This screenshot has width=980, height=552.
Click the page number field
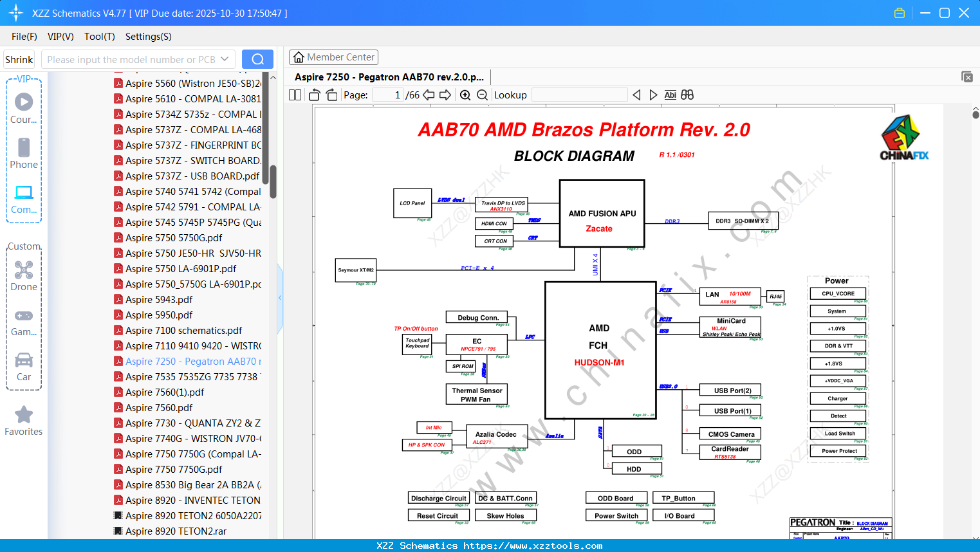coord(387,95)
